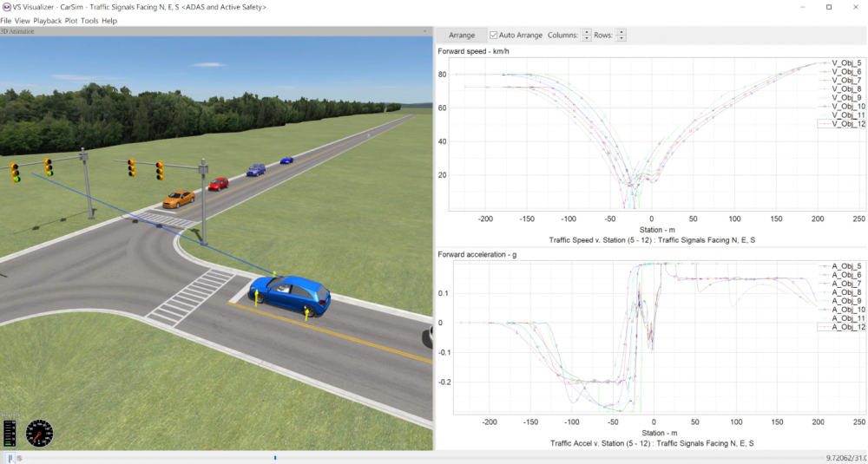Viewport: 868px width, 464px height.
Task: Click the VS Visualizer app icon
Action: coord(6,7)
